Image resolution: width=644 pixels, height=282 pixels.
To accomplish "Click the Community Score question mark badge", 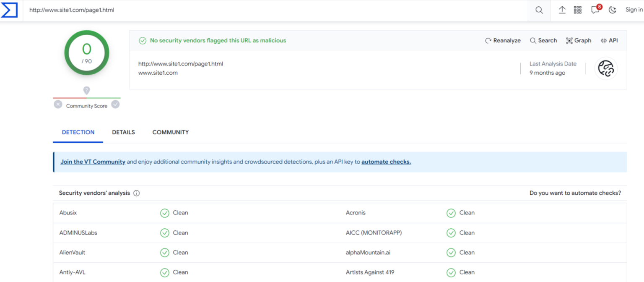I will [86, 90].
